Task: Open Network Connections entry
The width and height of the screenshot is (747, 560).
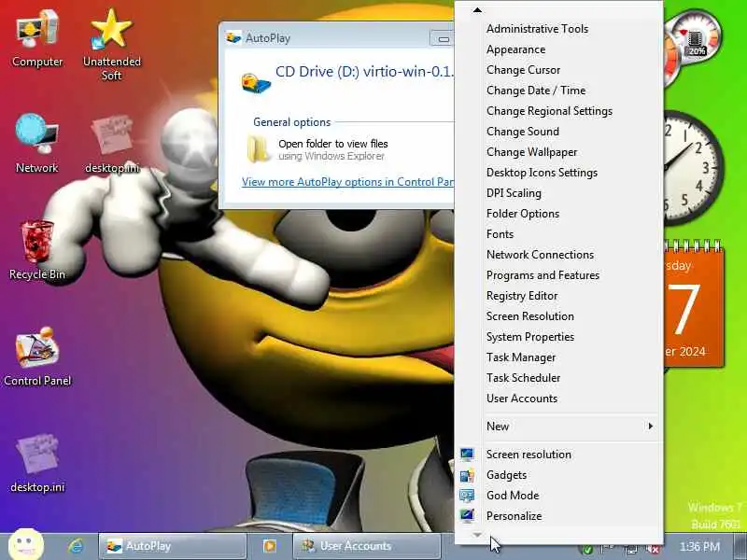Action: pos(540,255)
